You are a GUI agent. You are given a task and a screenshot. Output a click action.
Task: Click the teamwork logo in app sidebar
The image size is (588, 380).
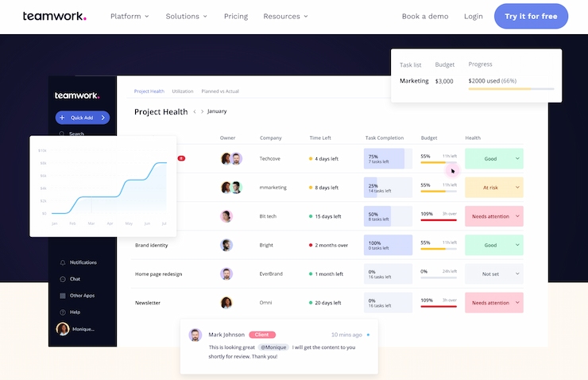click(77, 95)
